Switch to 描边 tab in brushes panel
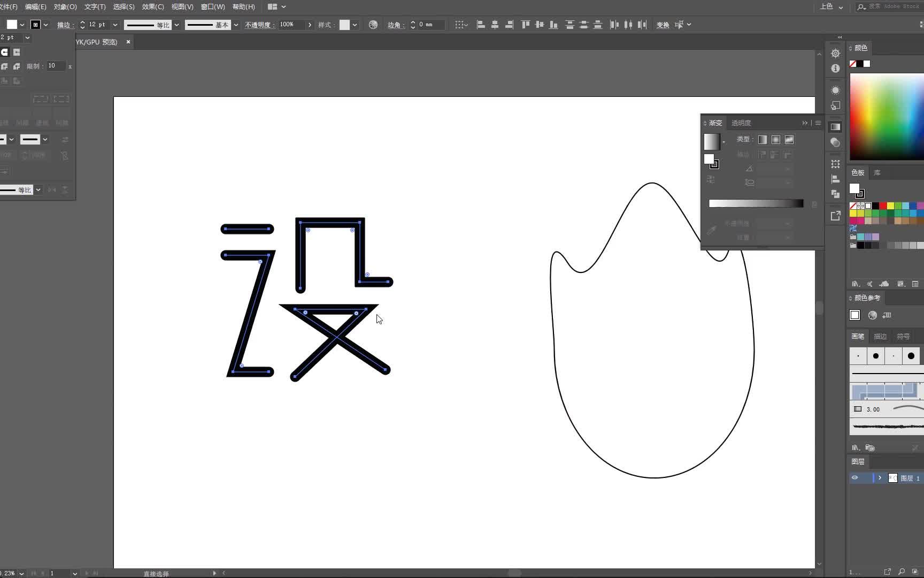 point(880,337)
